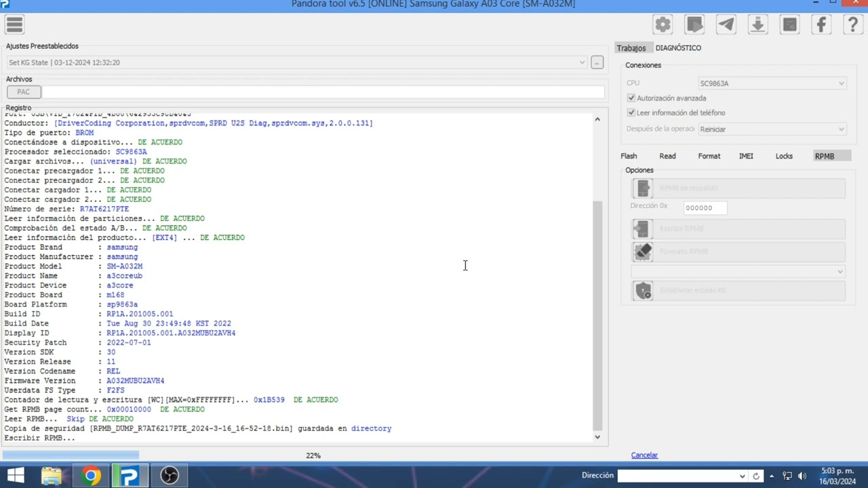Click the RPMB de respaldo phone icon

tap(643, 188)
